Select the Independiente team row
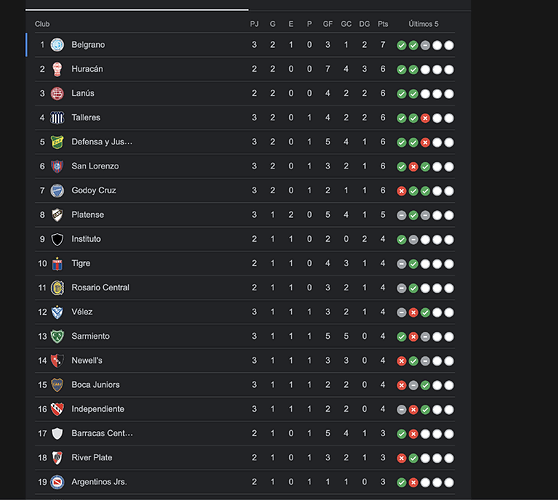This screenshot has width=558, height=500. point(245,409)
